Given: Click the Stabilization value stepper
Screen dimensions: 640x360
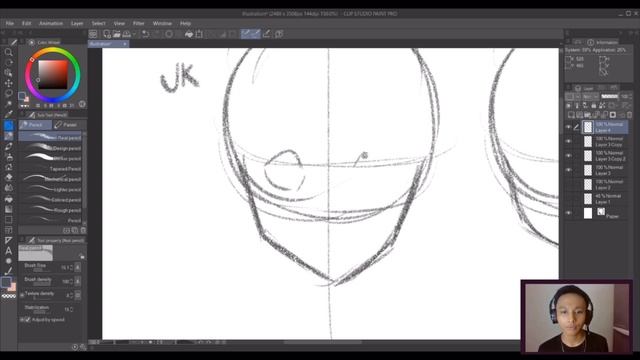Looking at the screenshot, I should (71, 309).
